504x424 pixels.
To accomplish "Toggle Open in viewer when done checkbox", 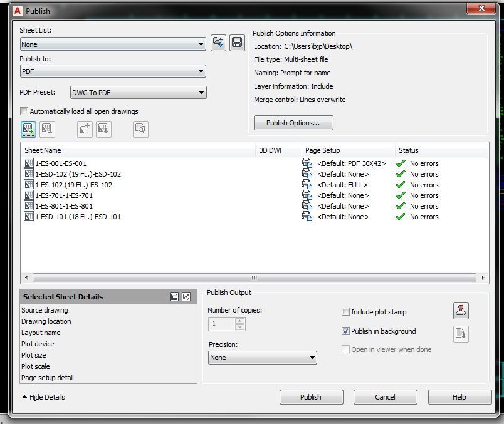I will (345, 349).
